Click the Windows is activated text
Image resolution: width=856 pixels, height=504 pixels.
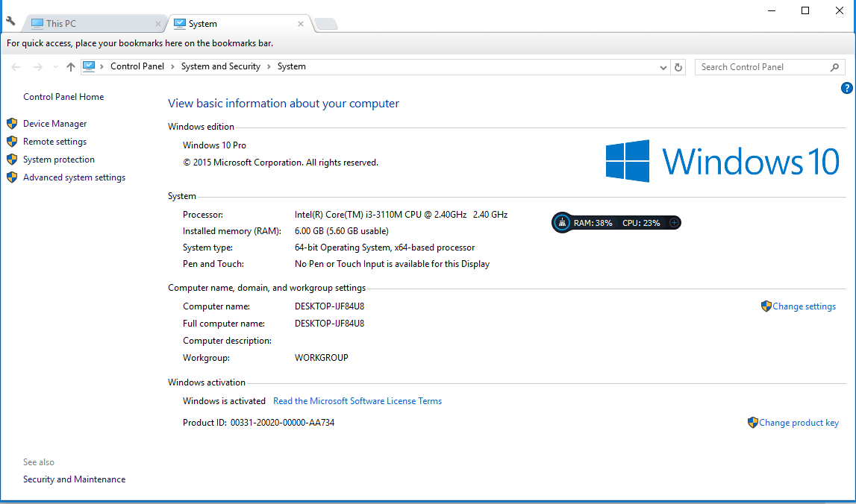point(225,401)
